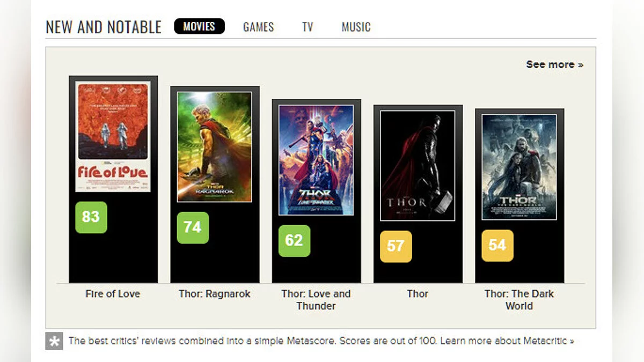This screenshot has width=644, height=362.
Task: Open the Thor: The Dark World poster
Action: (518, 167)
